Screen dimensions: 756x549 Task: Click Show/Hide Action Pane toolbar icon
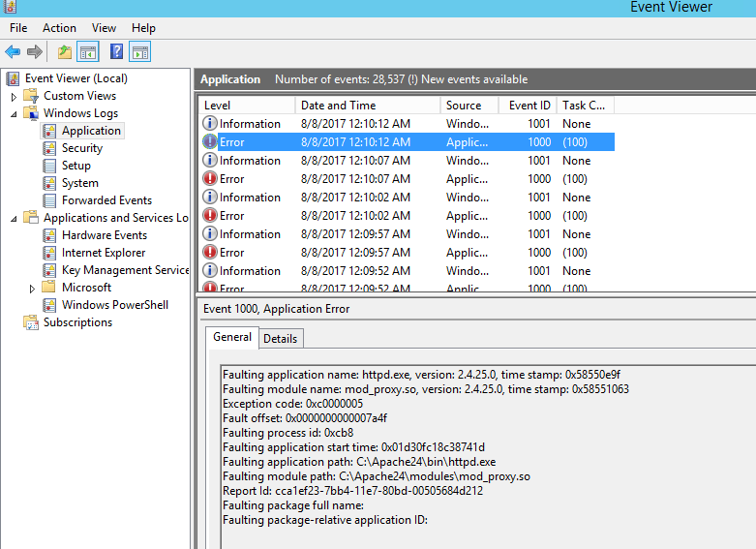click(140, 52)
